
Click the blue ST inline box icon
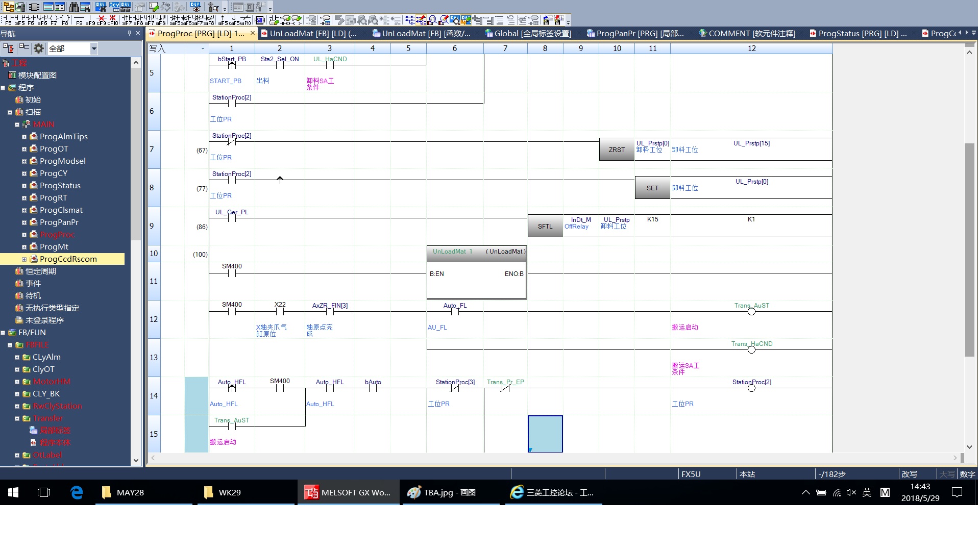click(259, 20)
